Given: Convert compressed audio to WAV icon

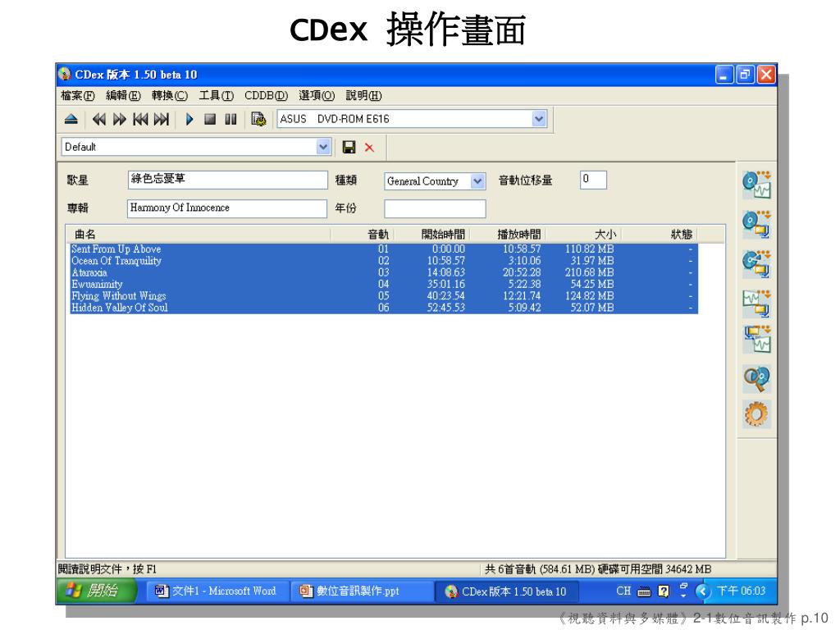Looking at the screenshot, I should tap(756, 339).
